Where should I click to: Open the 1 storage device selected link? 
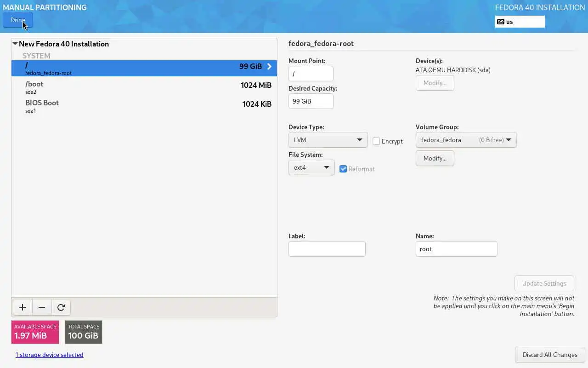click(x=50, y=355)
